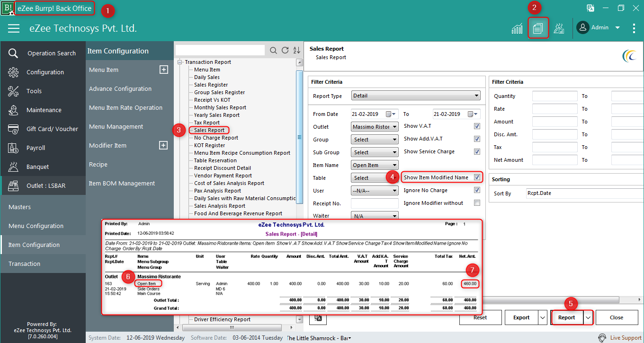
Task: Click the Report button
Action: coord(567,317)
